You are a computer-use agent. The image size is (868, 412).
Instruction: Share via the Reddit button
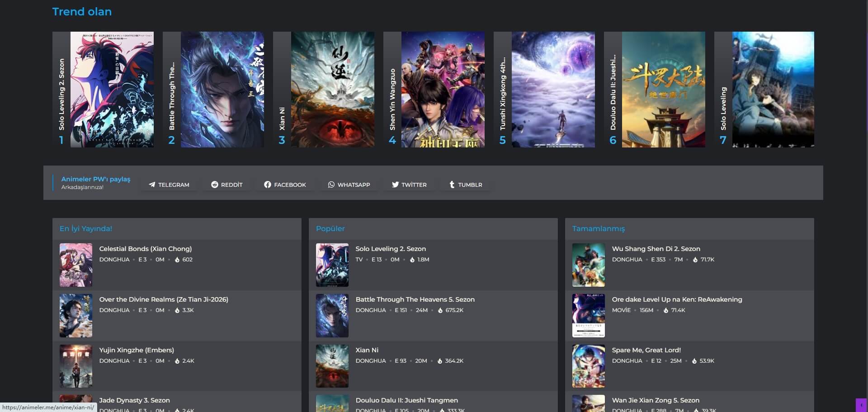tap(227, 185)
